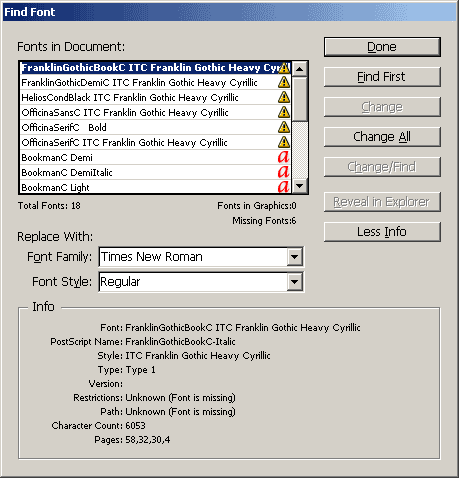The width and height of the screenshot is (459, 478).
Task: Click the Missing Fonts:6 text
Action: coord(264,221)
